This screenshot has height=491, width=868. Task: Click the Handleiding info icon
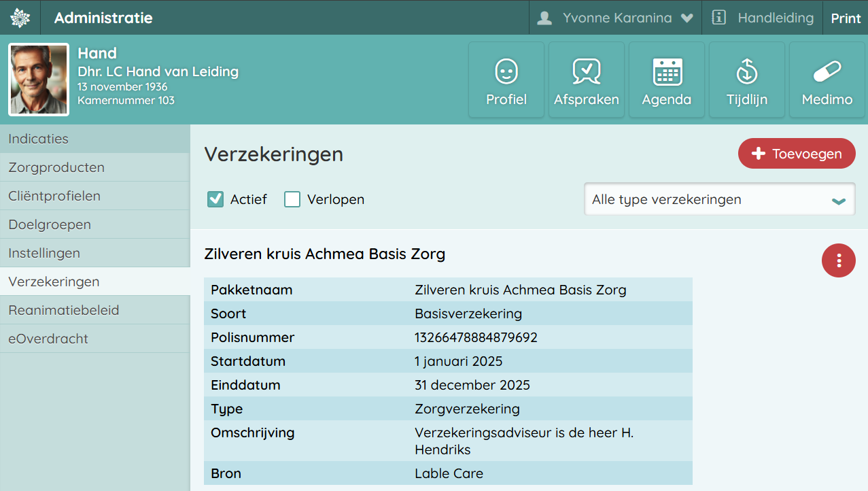(x=719, y=18)
